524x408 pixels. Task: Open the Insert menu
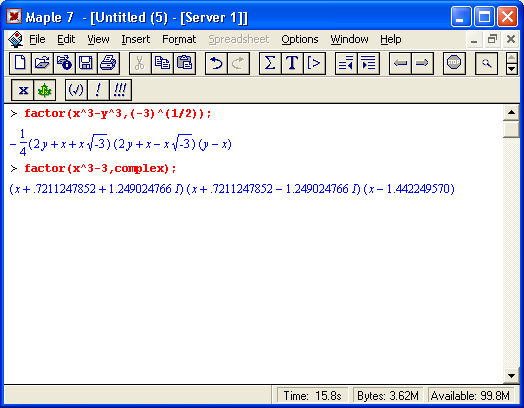click(x=136, y=39)
